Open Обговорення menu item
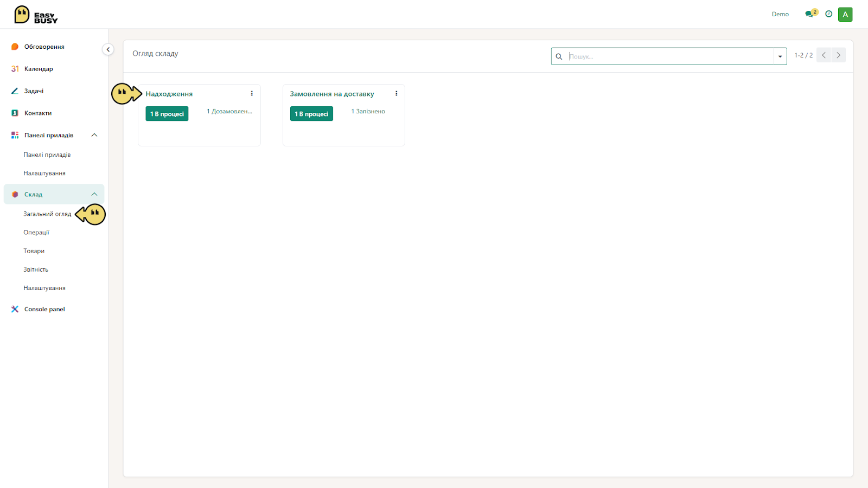The image size is (868, 488). click(x=44, y=47)
